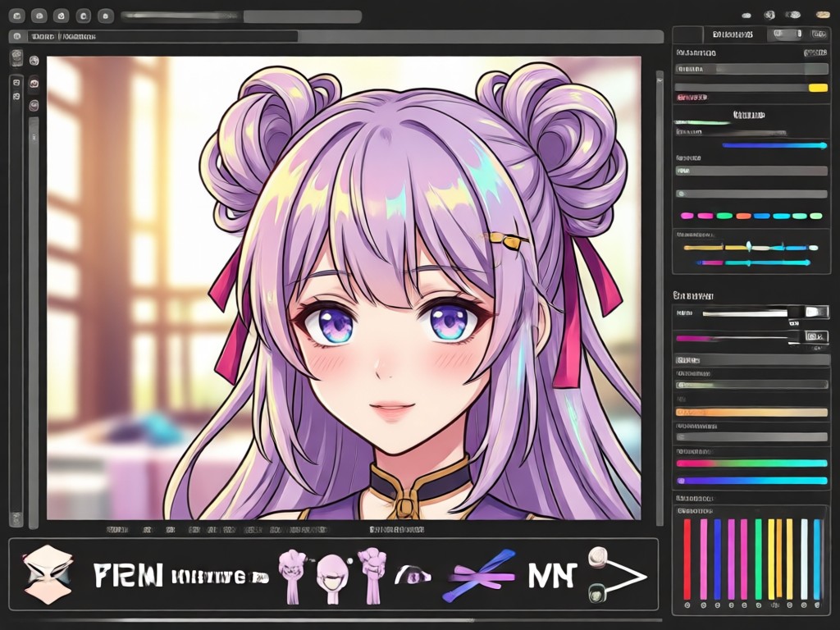
Task: Toggle the radio dot under the green color bar
Action: pos(758,605)
